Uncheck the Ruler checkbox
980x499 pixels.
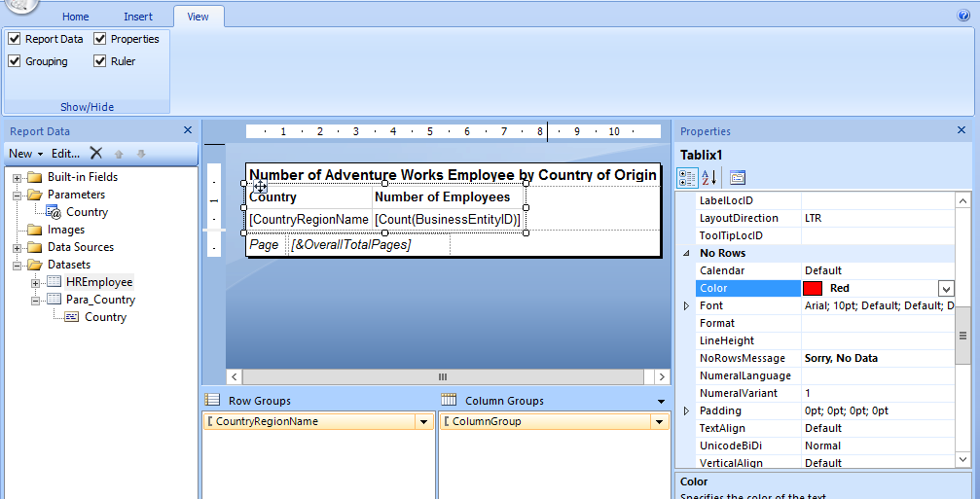pos(100,61)
